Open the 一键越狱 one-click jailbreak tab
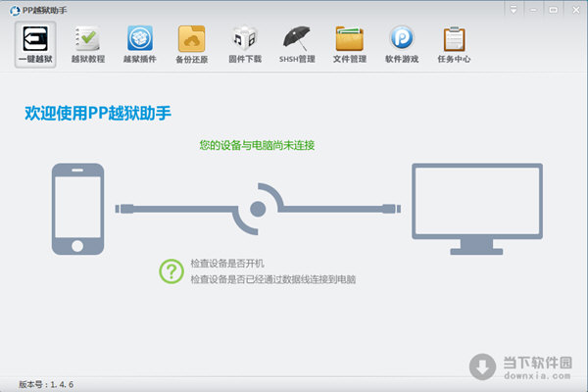This screenshot has width=588, height=392. pos(35,44)
